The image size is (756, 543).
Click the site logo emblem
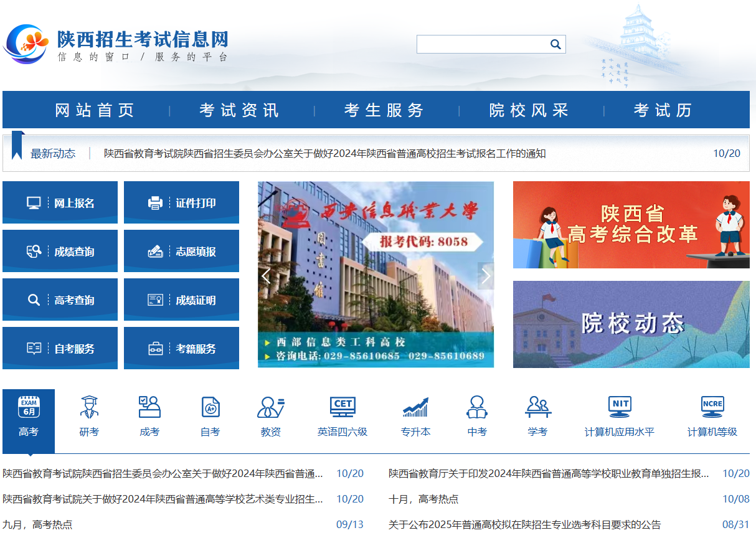tap(26, 44)
